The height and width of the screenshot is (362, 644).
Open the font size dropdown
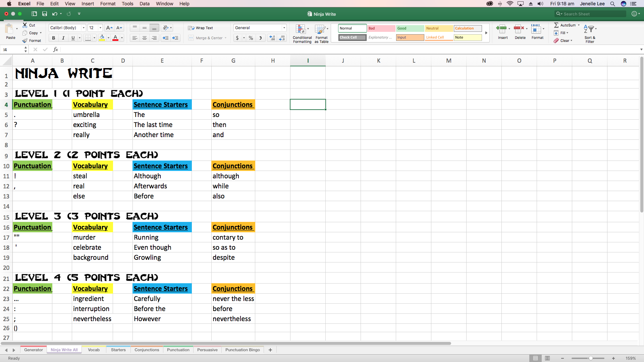point(100,28)
